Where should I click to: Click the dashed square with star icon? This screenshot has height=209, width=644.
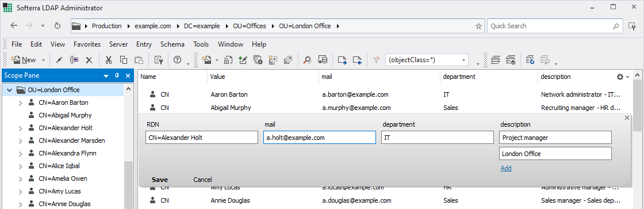click(273, 60)
